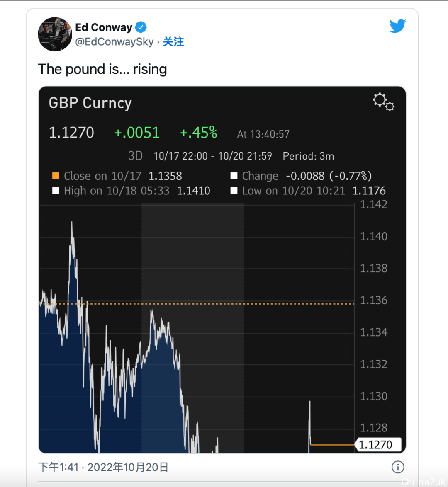Toggle the Change legend checkbox
The height and width of the screenshot is (487, 448).
coord(234,176)
